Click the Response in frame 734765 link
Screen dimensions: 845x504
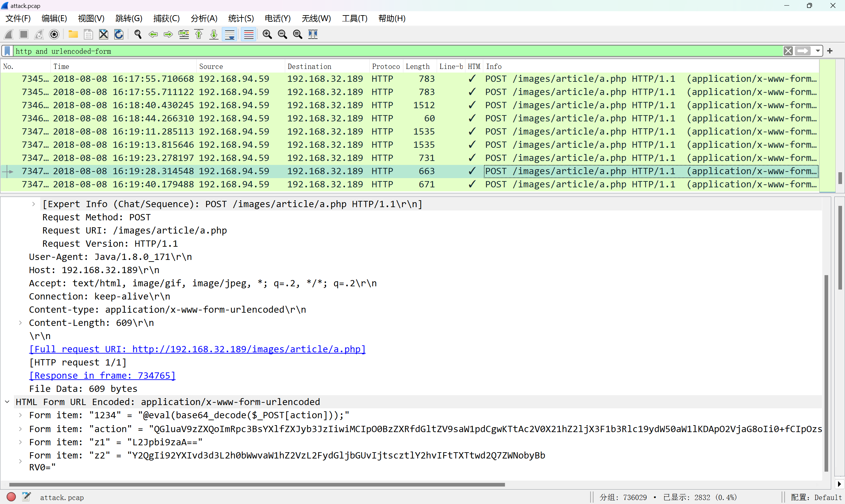102,375
